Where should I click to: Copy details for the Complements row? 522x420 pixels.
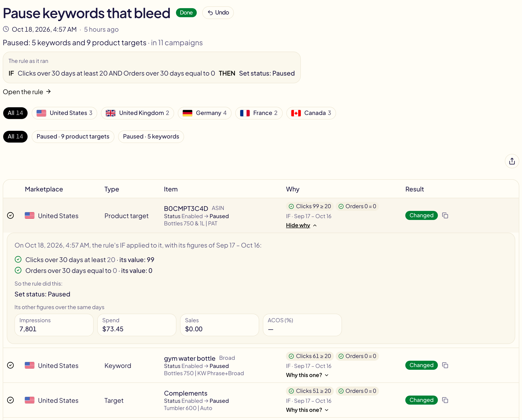[445, 400]
